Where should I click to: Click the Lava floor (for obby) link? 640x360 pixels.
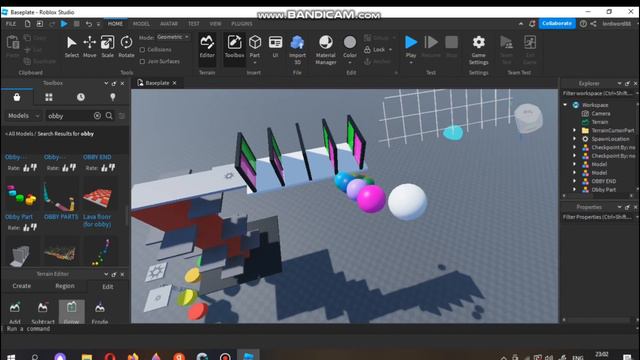pyautogui.click(x=97, y=220)
